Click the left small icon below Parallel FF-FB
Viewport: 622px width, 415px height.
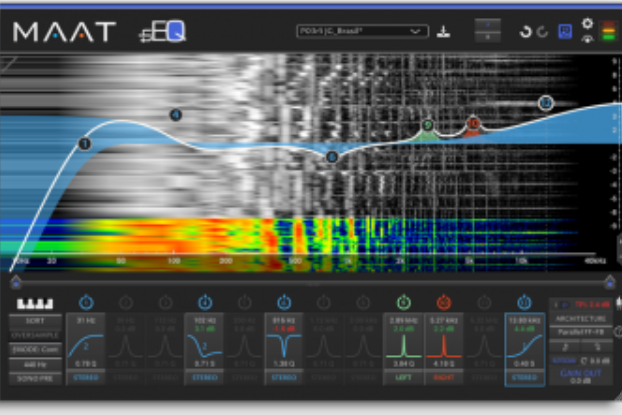tap(565, 347)
